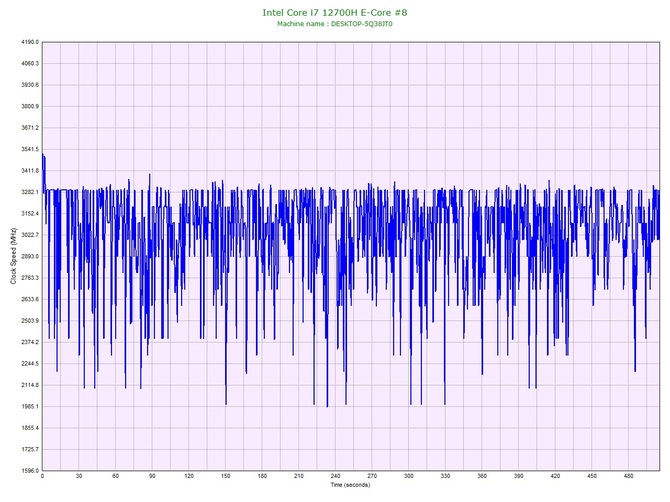Click the 3152.4 y-axis value
Screen dimensions: 670x502
tap(30, 214)
